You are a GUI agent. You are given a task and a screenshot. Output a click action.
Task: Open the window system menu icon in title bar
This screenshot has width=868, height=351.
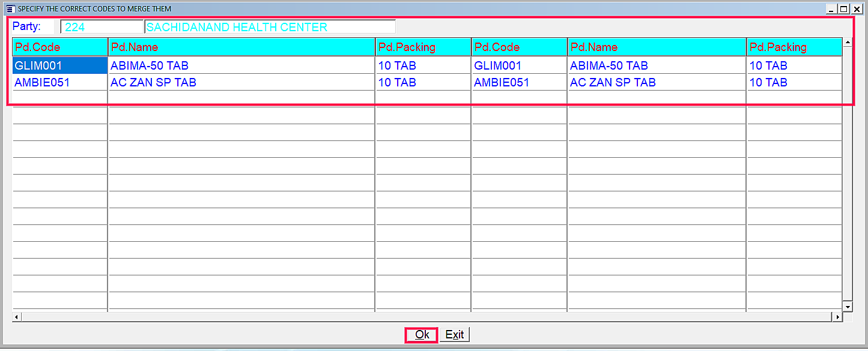point(9,9)
